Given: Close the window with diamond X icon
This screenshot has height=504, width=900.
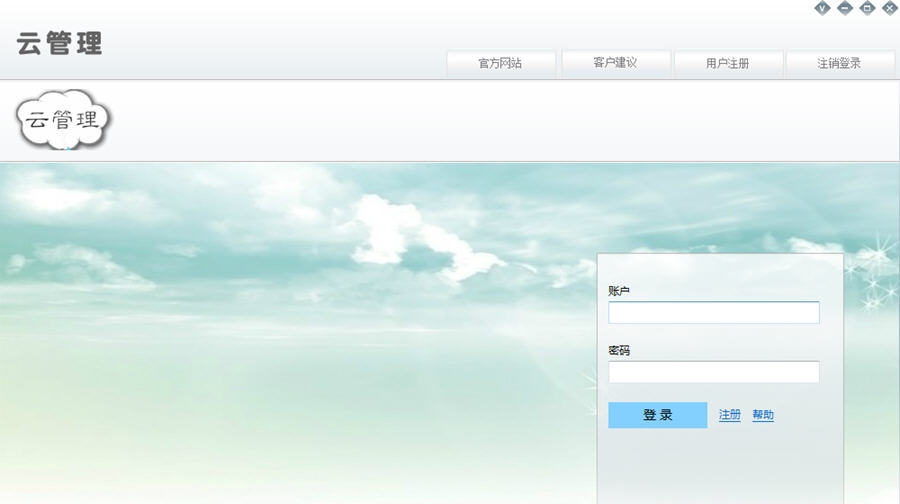Looking at the screenshot, I should coord(890,8).
